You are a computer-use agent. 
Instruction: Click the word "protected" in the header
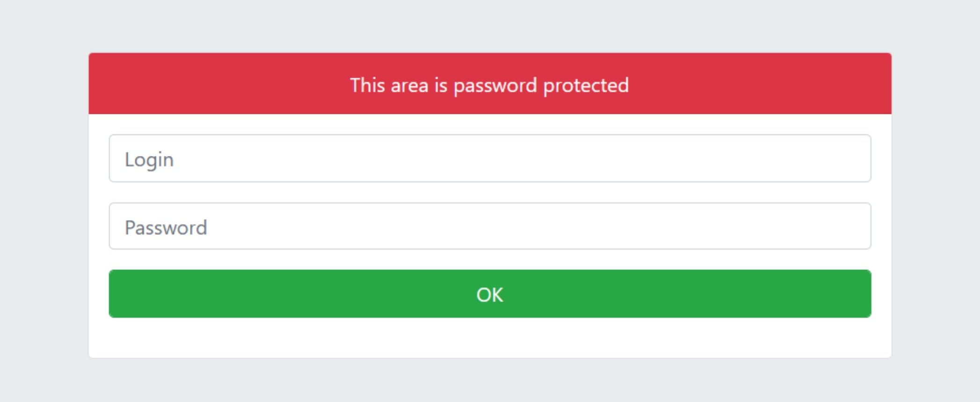(x=585, y=86)
